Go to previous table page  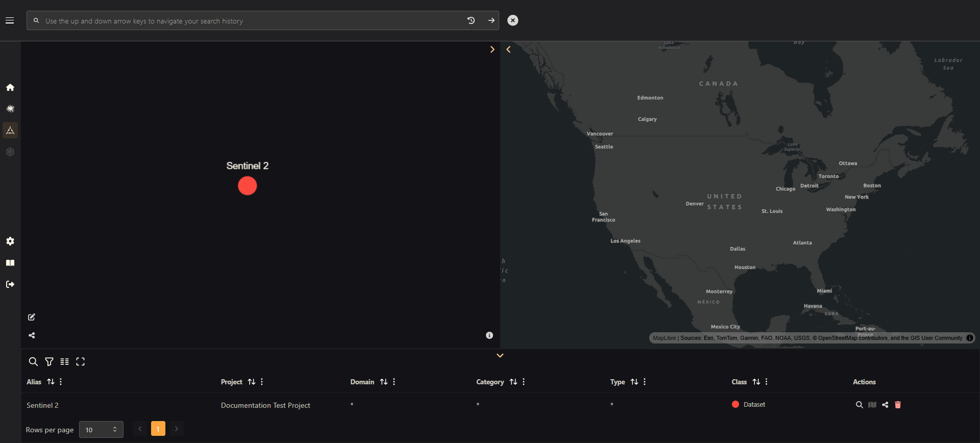point(140,429)
